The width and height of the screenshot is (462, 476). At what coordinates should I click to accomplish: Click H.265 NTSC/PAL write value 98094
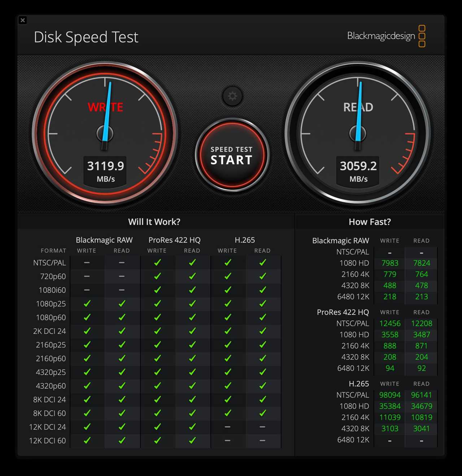[x=390, y=395]
